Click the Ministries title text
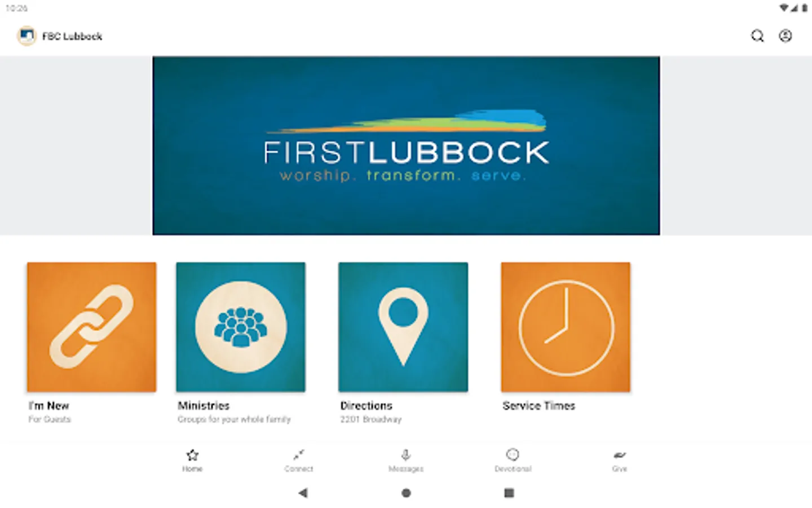Screen dimensions: 812x508 coord(204,405)
